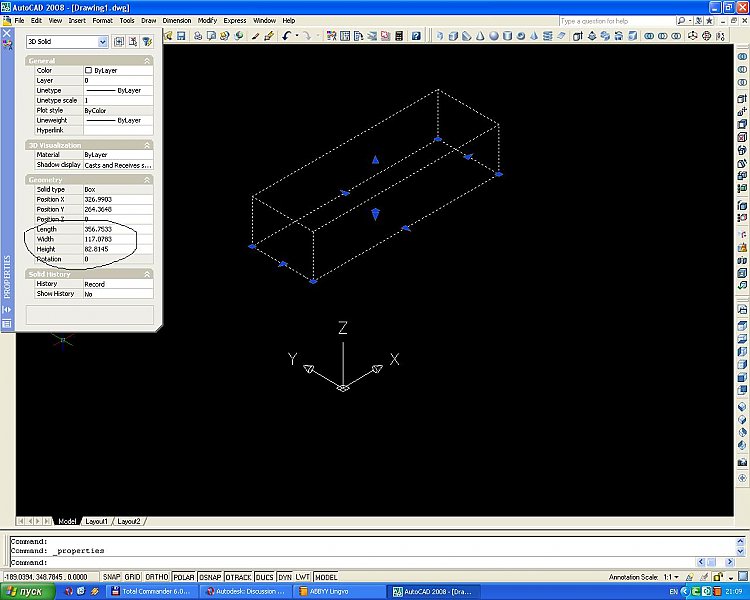This screenshot has width=750, height=600.
Task: Click the Save icon in the toolbar
Action: pos(181,36)
